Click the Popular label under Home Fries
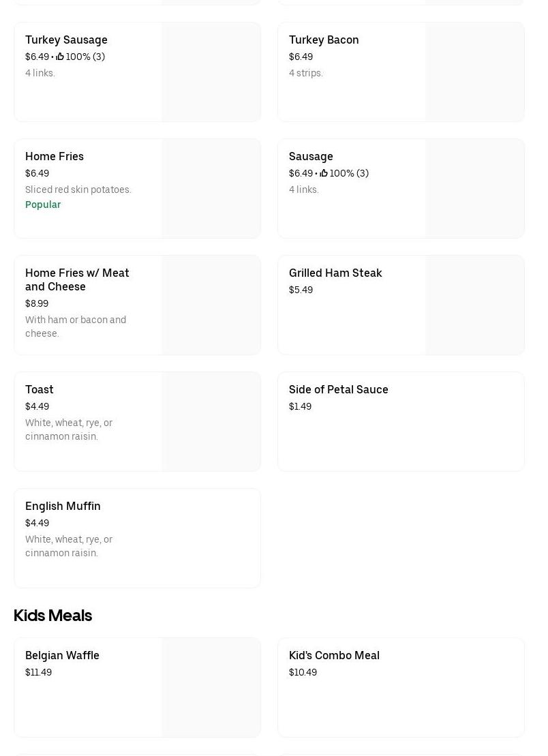548x756 pixels. (43, 205)
